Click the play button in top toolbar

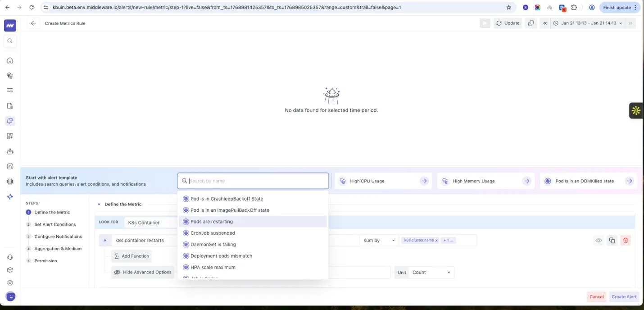coord(485,23)
